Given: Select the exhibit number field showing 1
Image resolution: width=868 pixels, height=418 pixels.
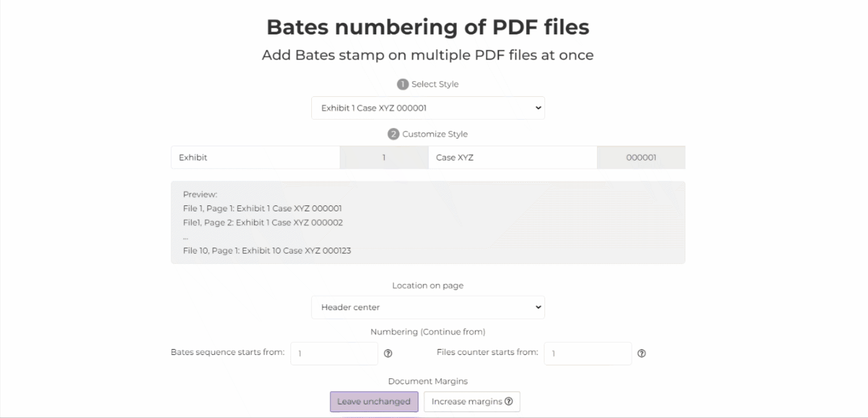Looking at the screenshot, I should point(384,157).
